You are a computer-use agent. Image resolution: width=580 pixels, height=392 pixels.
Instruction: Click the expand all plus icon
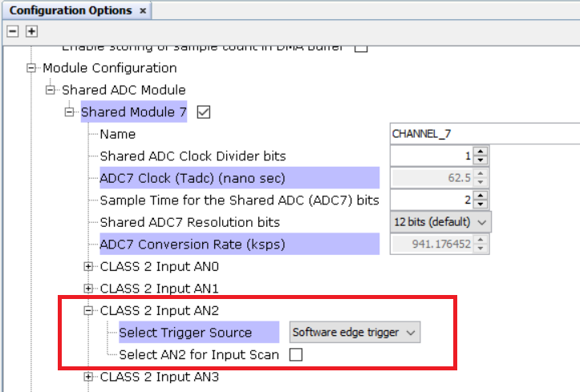point(31,31)
